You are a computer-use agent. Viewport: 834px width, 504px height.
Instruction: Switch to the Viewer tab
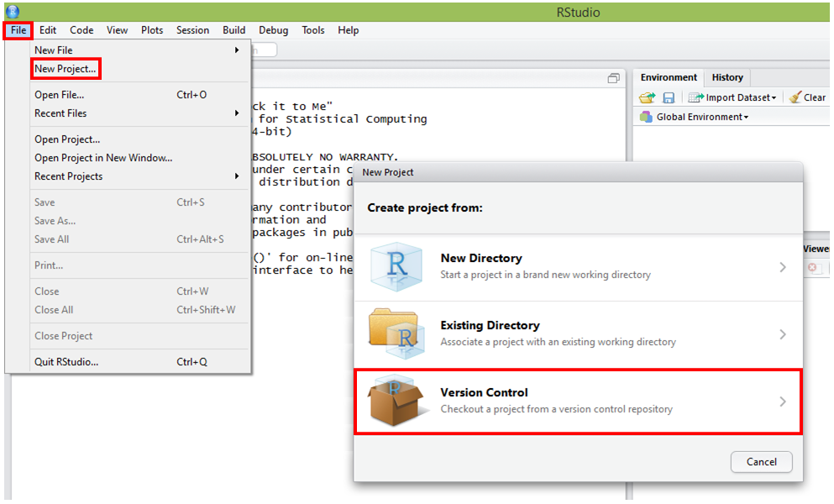(816, 249)
